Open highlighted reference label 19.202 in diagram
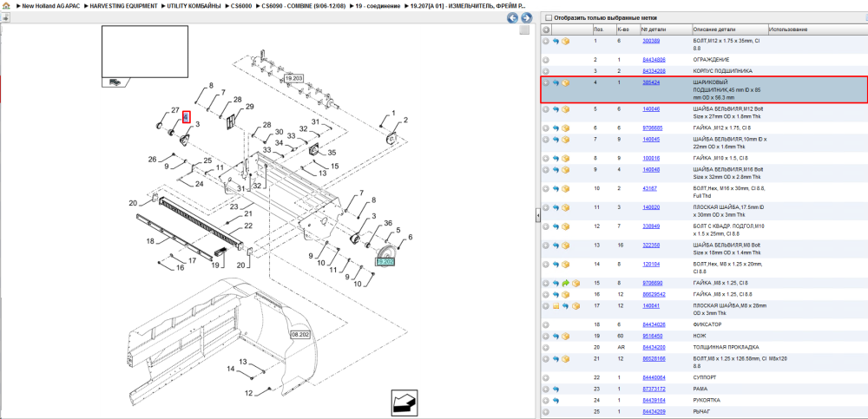 click(x=385, y=262)
